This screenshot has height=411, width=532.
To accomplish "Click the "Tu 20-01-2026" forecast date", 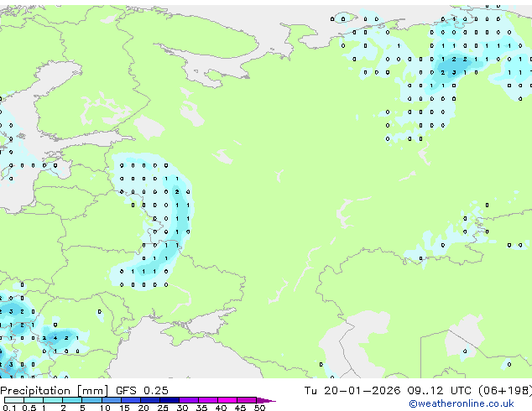I will 352,391.
